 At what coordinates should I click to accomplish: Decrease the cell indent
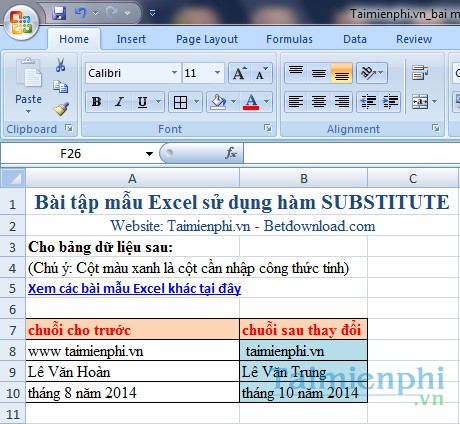pyautogui.click(x=368, y=102)
